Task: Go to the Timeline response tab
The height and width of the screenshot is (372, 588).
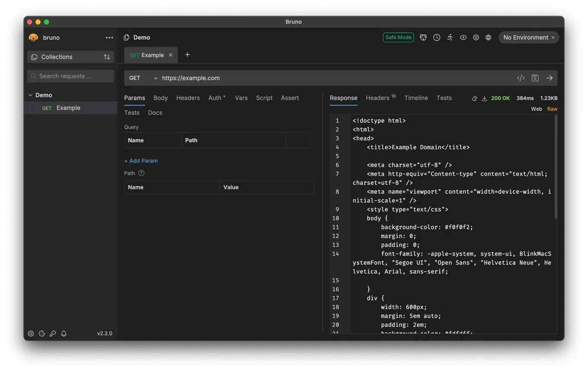Action: coord(416,98)
